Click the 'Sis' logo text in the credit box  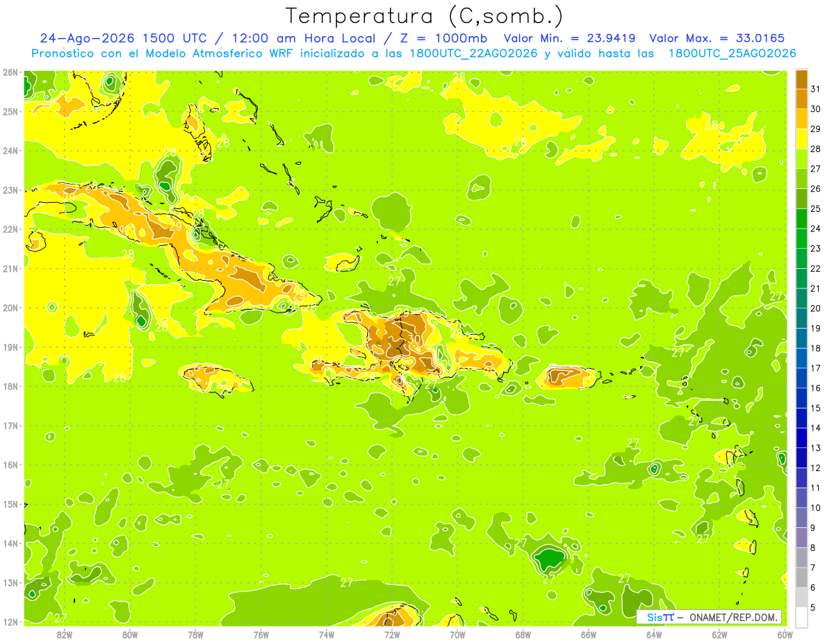[x=654, y=617]
